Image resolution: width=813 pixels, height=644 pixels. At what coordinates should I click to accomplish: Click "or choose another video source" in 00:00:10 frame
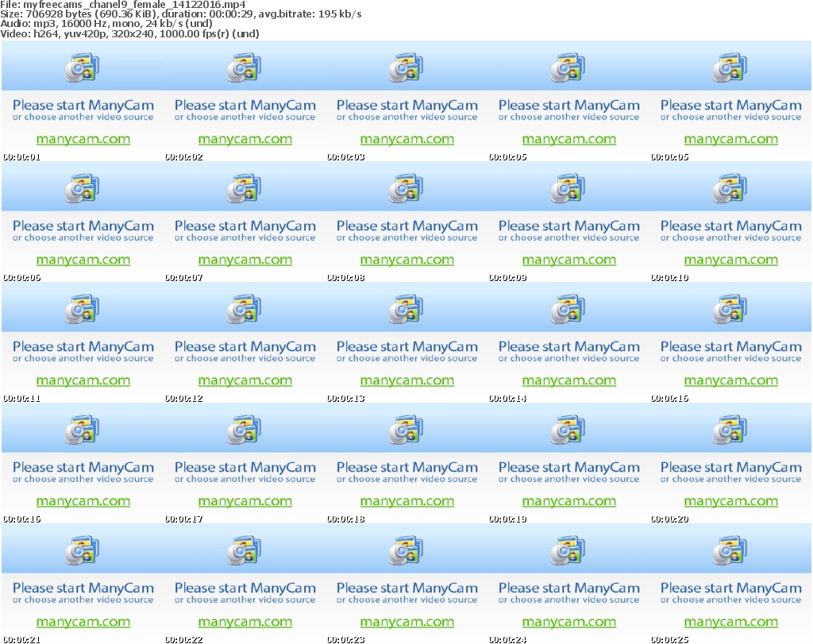pyautogui.click(x=731, y=238)
